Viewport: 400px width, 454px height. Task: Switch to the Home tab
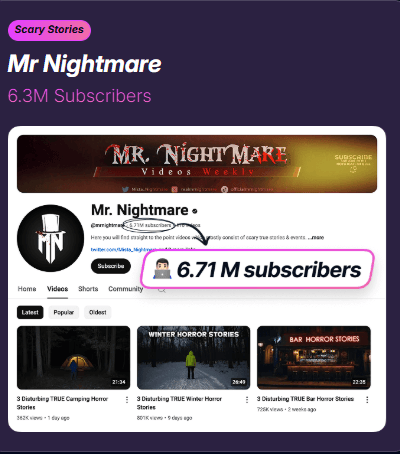(x=27, y=289)
